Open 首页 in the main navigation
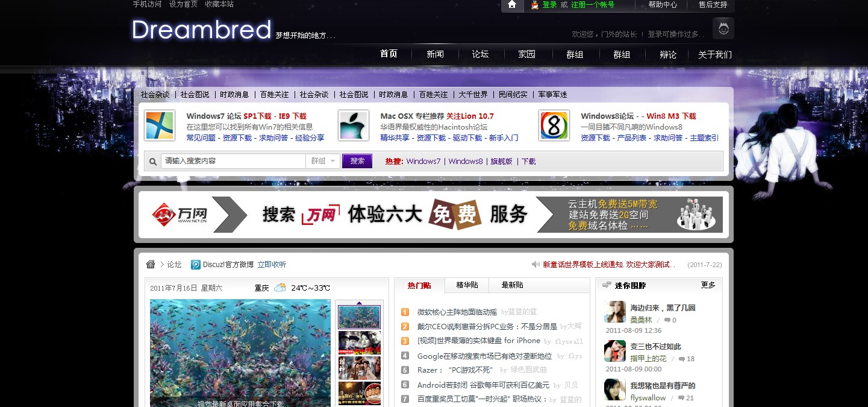Image resolution: width=868 pixels, height=407 pixels. click(x=389, y=54)
